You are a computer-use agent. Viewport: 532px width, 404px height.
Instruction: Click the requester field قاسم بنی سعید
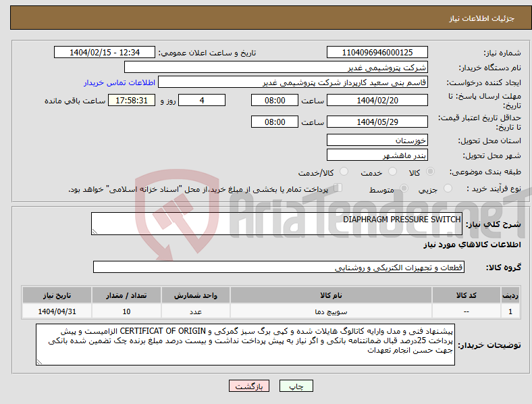[293, 82]
